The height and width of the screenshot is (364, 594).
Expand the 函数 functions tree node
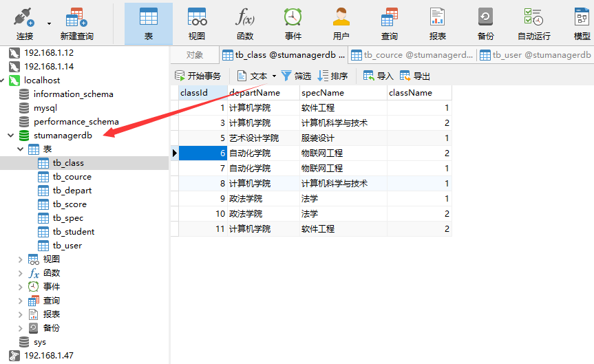[x=21, y=273]
